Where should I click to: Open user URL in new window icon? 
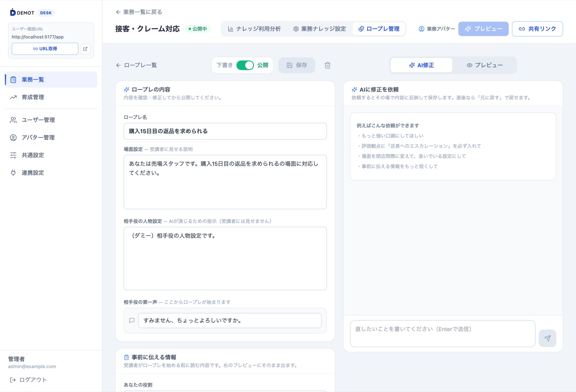pyautogui.click(x=85, y=49)
